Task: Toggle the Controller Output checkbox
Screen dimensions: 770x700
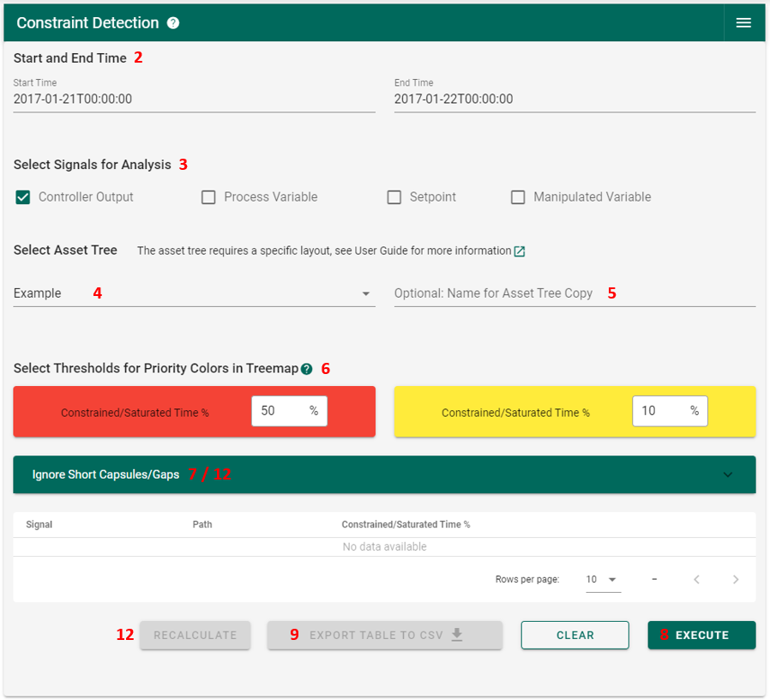Action: (x=22, y=197)
